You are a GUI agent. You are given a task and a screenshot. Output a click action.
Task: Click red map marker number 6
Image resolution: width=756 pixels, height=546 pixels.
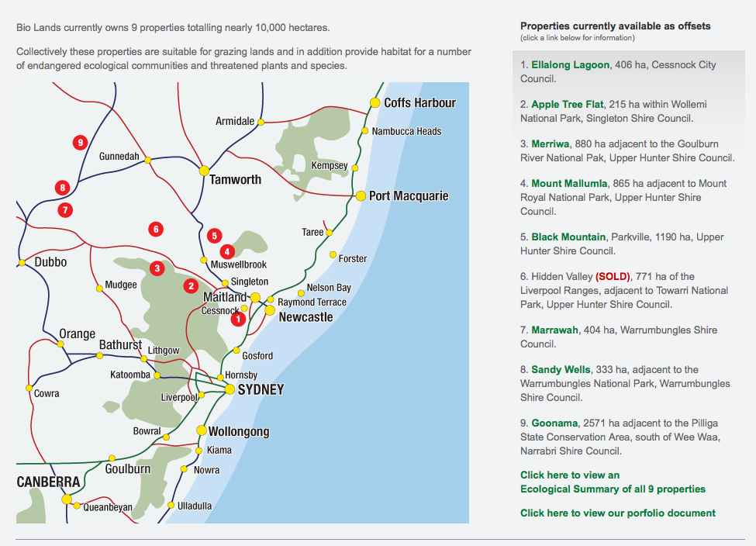pos(156,229)
